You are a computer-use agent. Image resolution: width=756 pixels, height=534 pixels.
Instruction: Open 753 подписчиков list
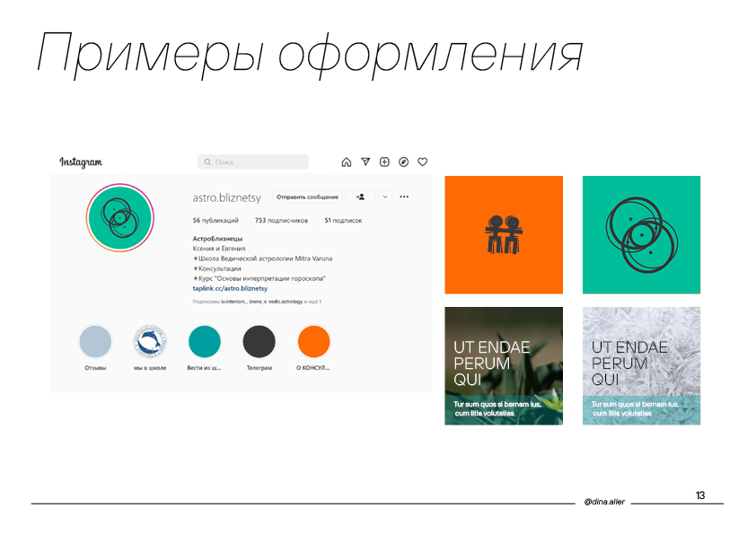point(281,220)
